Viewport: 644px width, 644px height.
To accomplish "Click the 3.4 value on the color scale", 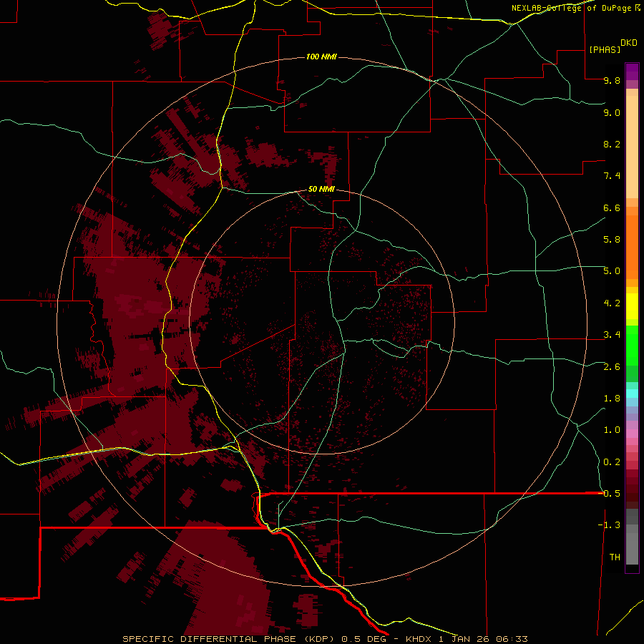I will tap(612, 335).
